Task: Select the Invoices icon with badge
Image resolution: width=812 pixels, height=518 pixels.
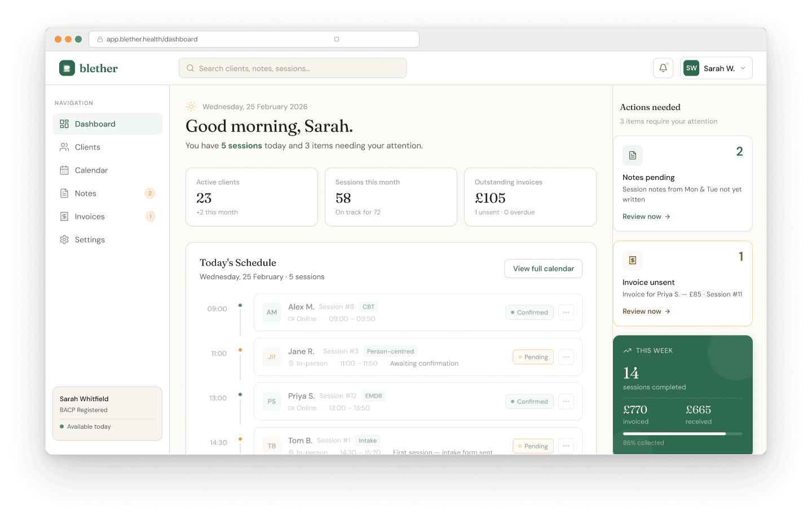Action: [64, 216]
